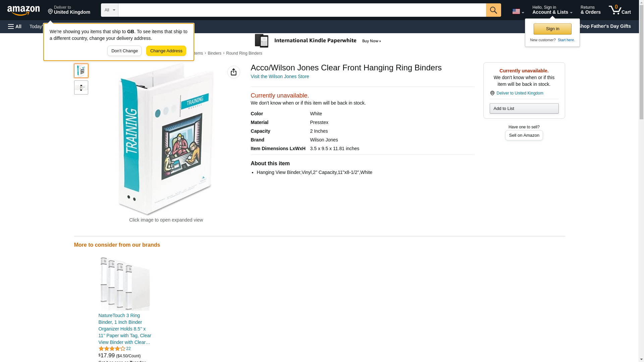The image size is (644, 362).
Task: Expand the search category All dropdown
Action: (109, 10)
